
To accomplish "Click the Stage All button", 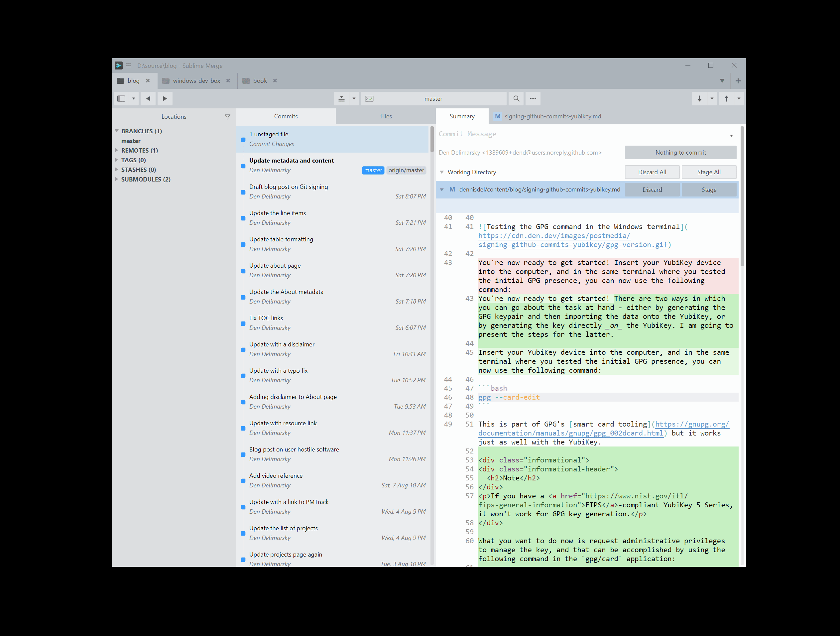I will click(x=708, y=172).
